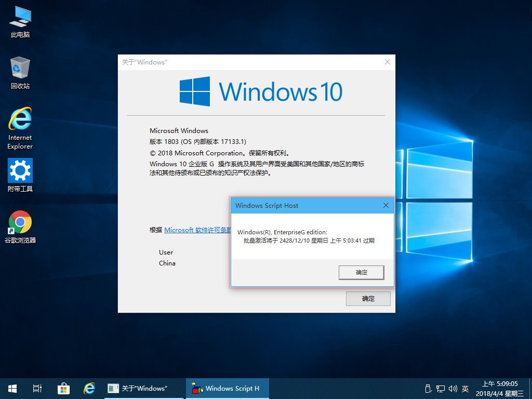Image resolution: width=532 pixels, height=399 pixels.
Task: Click the activation expiry message text
Action: pyautogui.click(x=309, y=241)
